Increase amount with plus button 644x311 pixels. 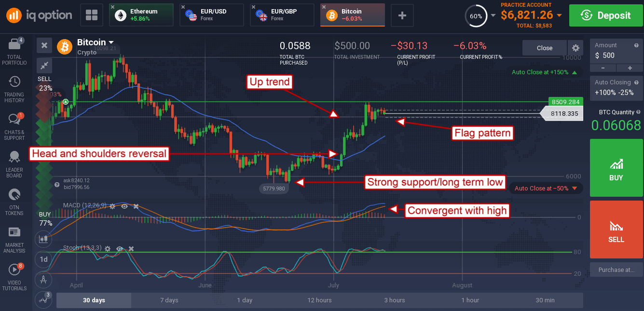tap(630, 68)
